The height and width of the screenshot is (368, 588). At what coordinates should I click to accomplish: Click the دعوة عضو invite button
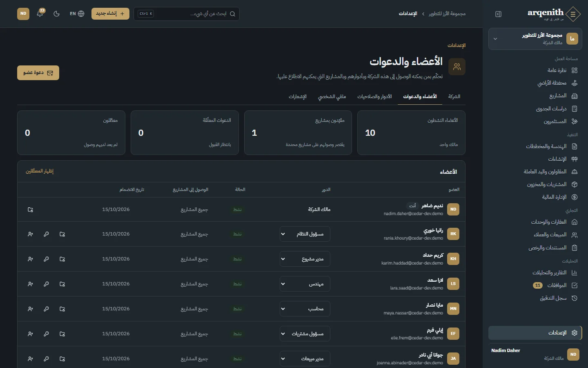38,73
